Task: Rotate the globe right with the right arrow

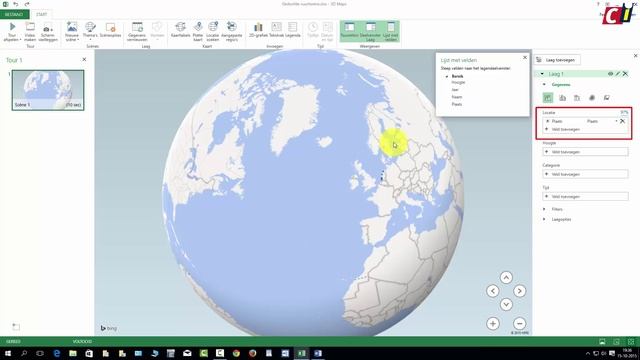Action: click(519, 291)
